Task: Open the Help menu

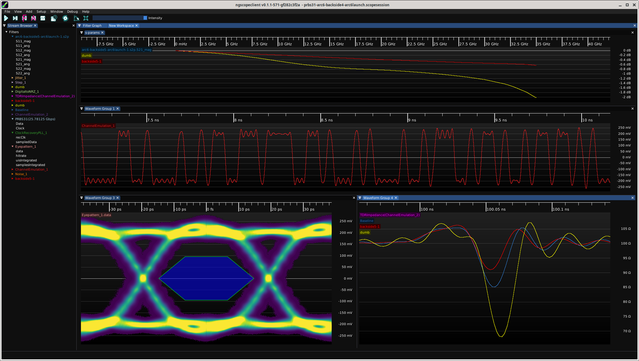Action: tap(86, 11)
